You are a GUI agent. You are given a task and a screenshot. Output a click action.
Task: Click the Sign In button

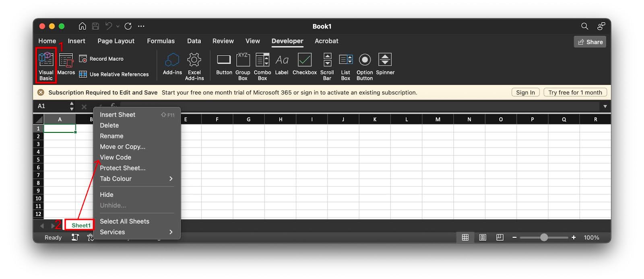(x=525, y=93)
